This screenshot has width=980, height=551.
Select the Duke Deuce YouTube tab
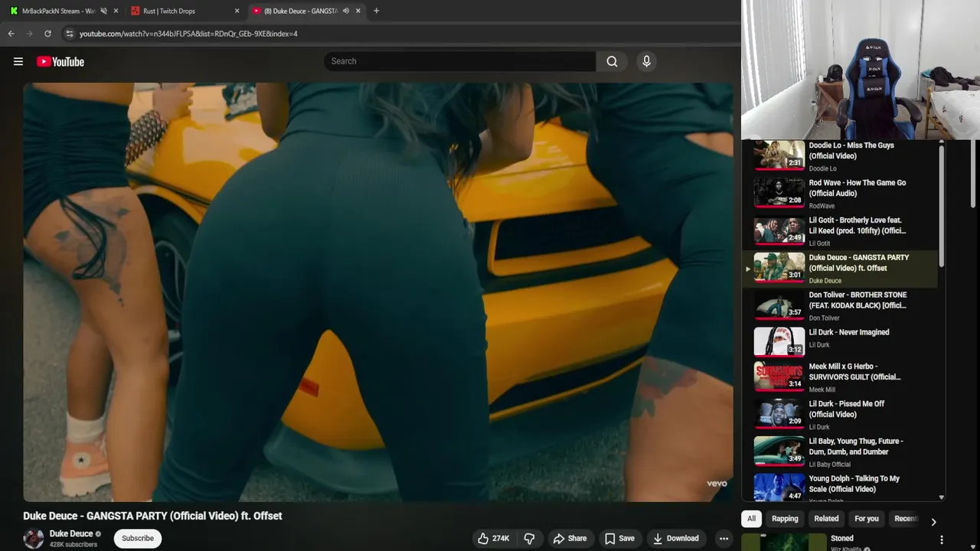tap(299, 11)
